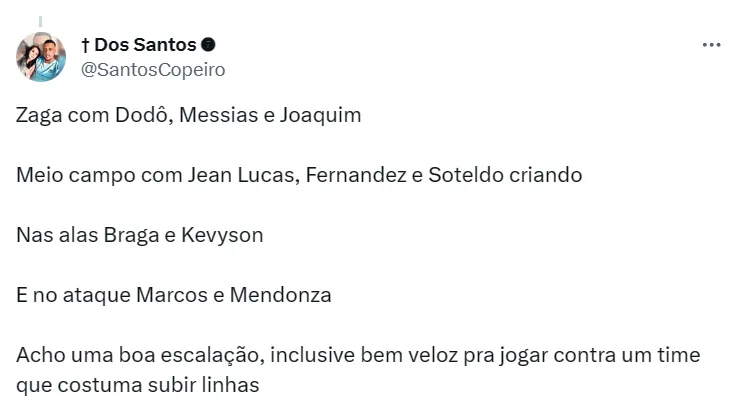Click the thread line above the avatar
Screen dimensions: 737x411
[x=41, y=21]
